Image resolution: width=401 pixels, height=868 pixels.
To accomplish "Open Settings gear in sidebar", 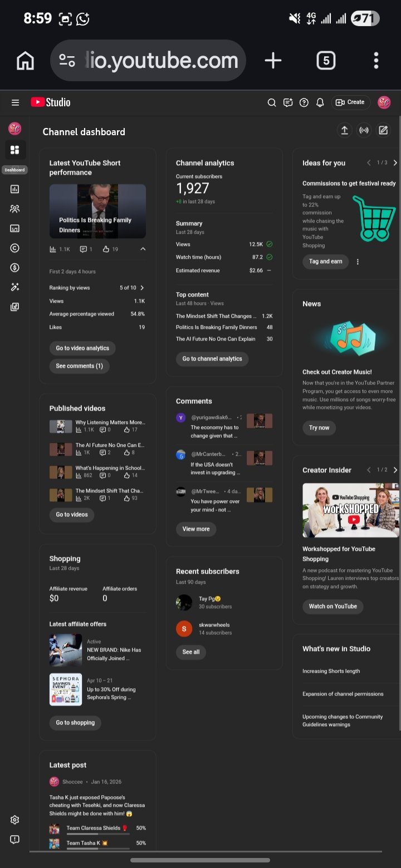I will 15,820.
